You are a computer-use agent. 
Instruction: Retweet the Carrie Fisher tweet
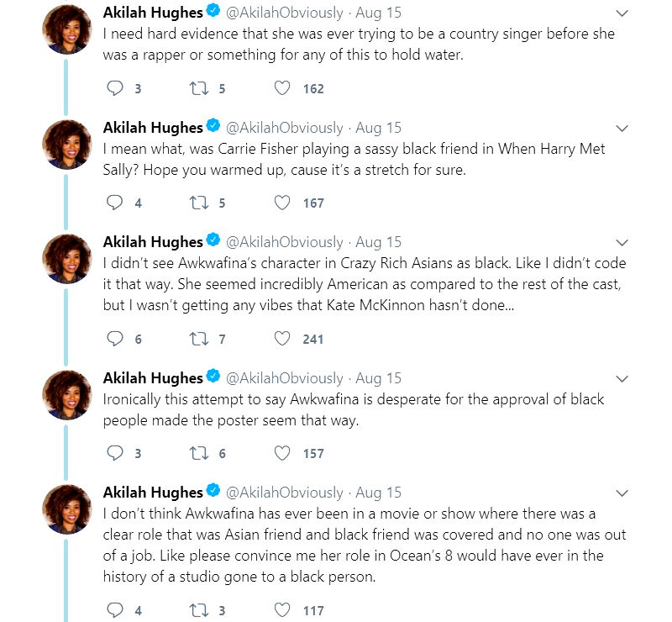pos(201,203)
